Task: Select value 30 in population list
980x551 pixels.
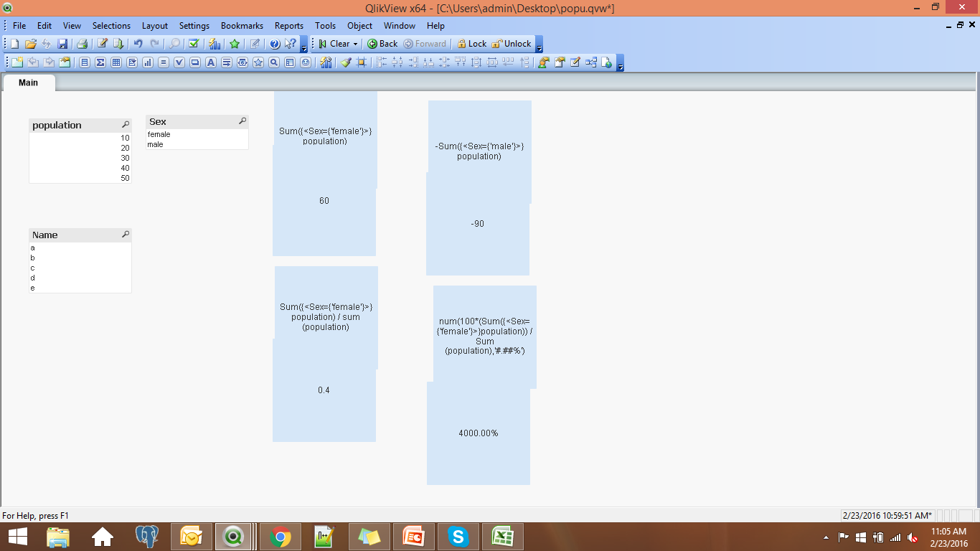Action: [80, 158]
